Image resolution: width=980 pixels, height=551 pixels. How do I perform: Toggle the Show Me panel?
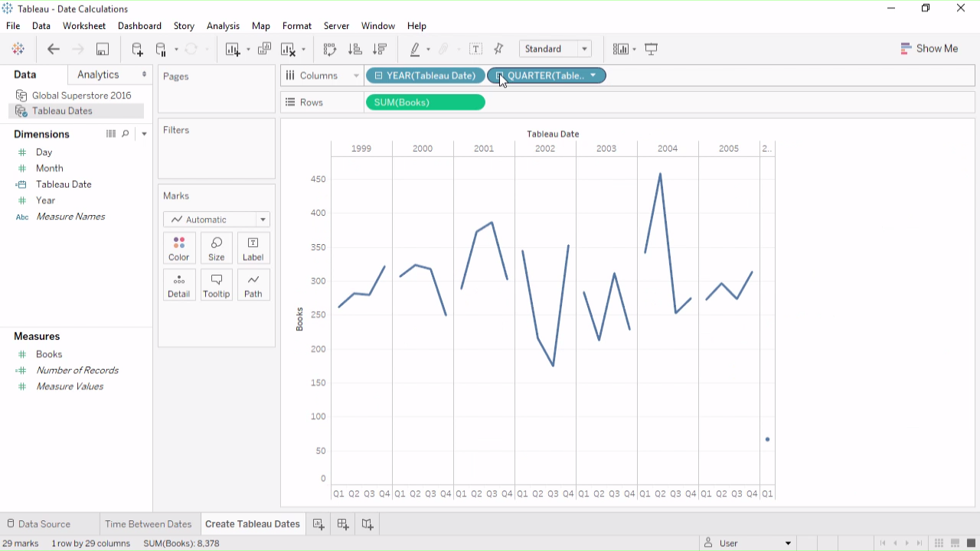point(929,48)
